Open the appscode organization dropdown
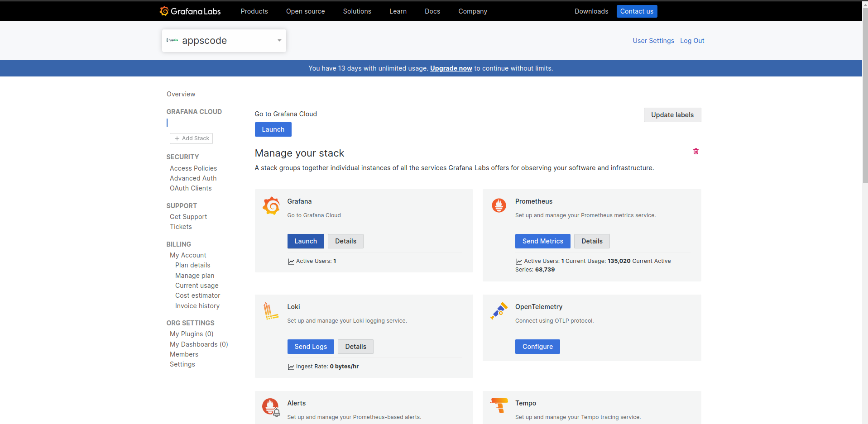 (x=224, y=41)
